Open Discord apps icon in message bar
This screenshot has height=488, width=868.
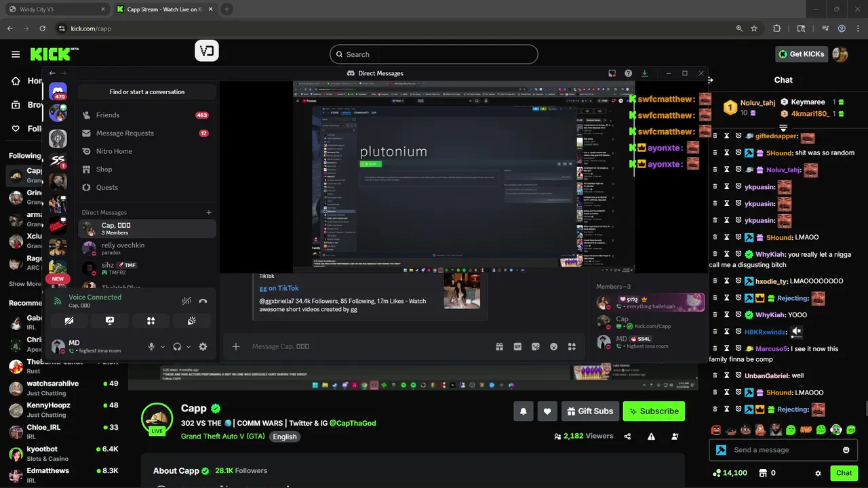click(x=572, y=346)
